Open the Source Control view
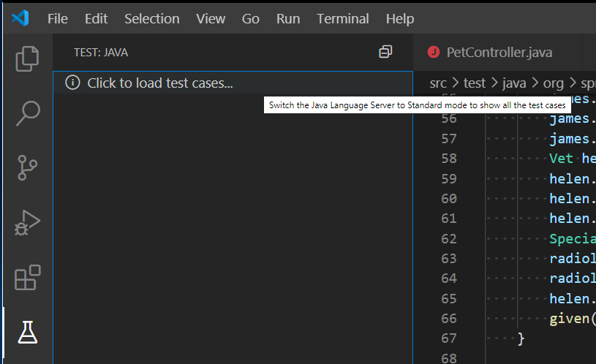The width and height of the screenshot is (596, 364). click(x=27, y=167)
